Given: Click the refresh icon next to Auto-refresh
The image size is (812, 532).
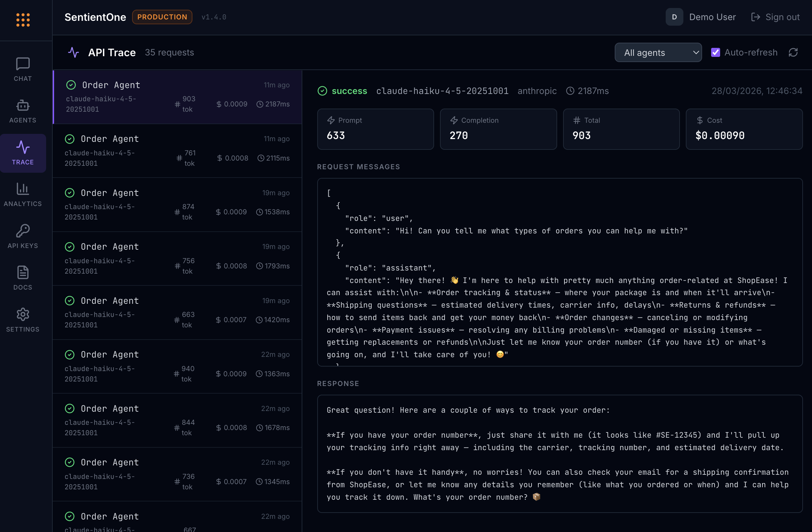Looking at the screenshot, I should tap(794, 52).
